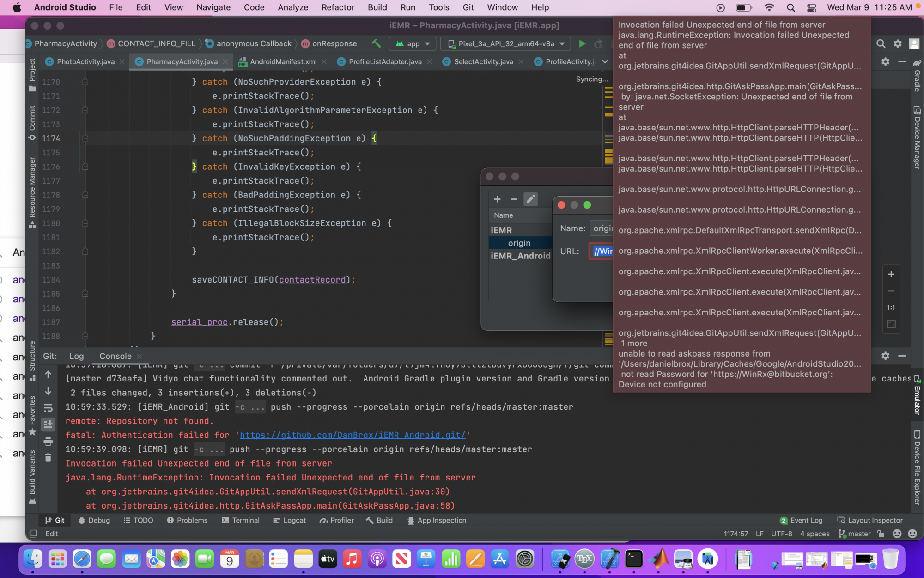The image size is (924, 578).
Task: Click the edit remote pencil icon
Action: [x=530, y=199]
